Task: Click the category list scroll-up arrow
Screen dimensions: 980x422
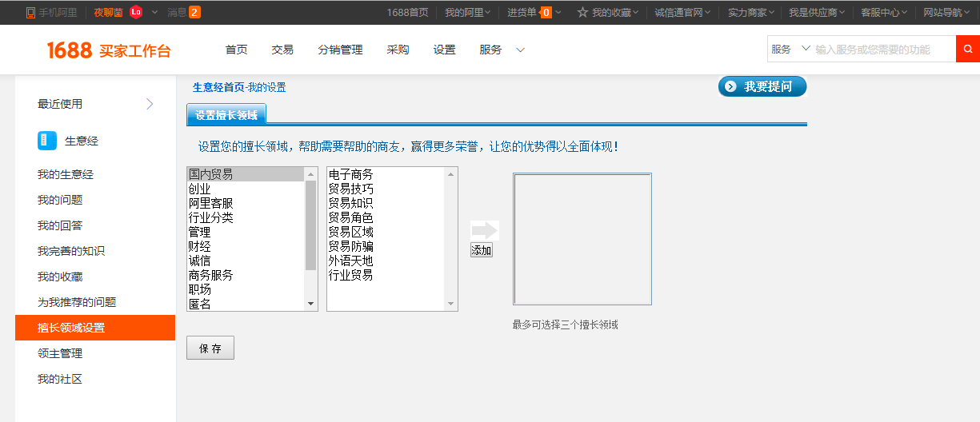Action: coord(311,173)
